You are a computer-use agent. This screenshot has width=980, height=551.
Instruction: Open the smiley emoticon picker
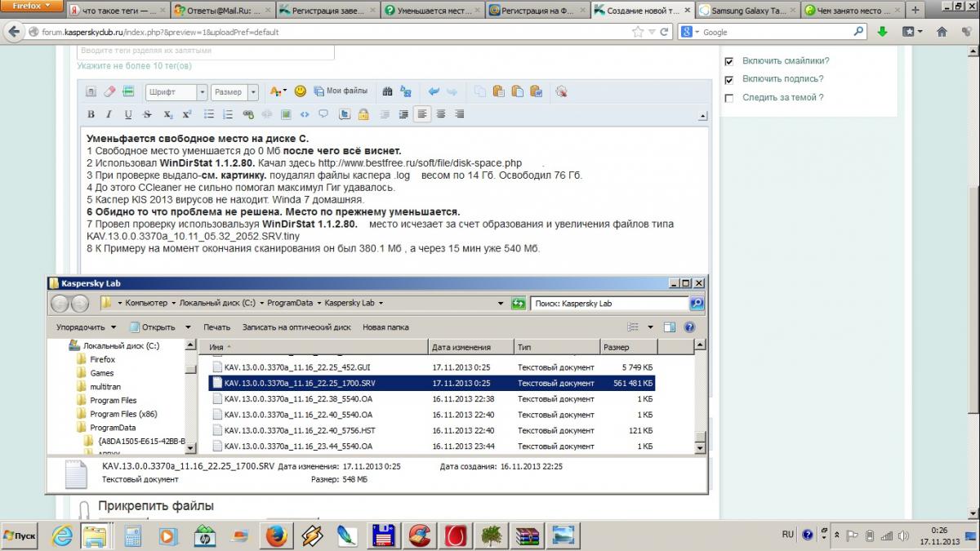pos(300,91)
